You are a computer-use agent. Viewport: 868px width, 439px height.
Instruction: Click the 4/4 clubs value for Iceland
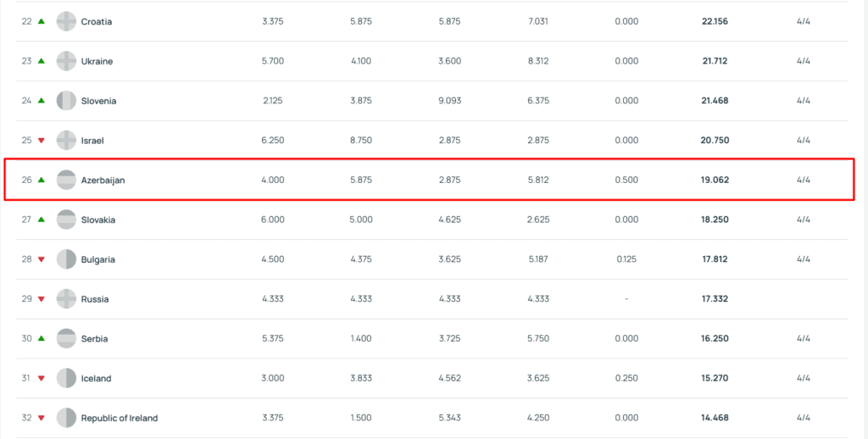click(804, 378)
